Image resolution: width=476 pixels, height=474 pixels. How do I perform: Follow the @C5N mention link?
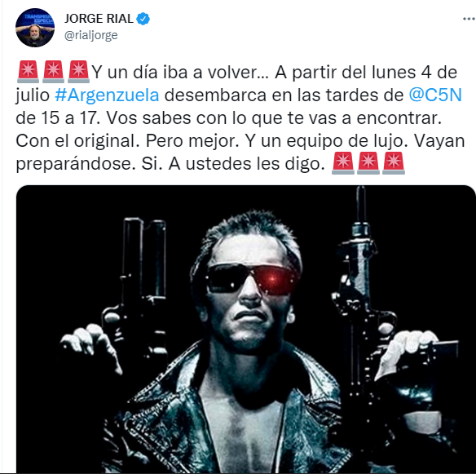click(x=435, y=95)
